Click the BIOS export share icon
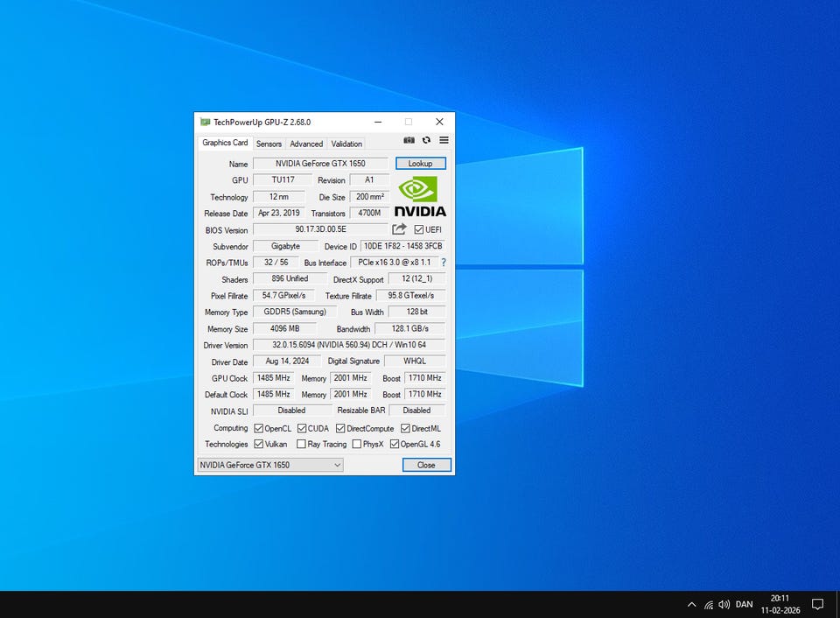 [x=399, y=229]
